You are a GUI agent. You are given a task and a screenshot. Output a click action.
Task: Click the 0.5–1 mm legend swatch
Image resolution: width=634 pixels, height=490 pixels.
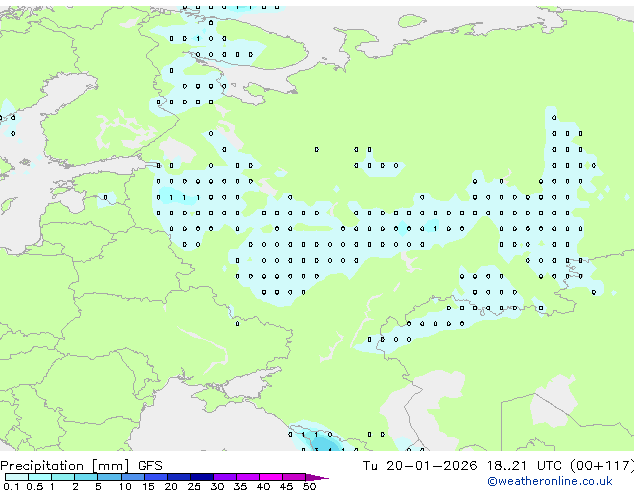[x=40, y=477]
